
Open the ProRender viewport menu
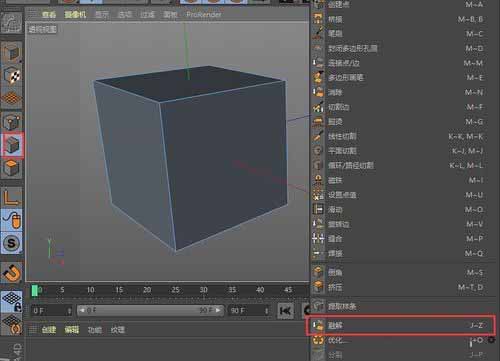point(204,15)
